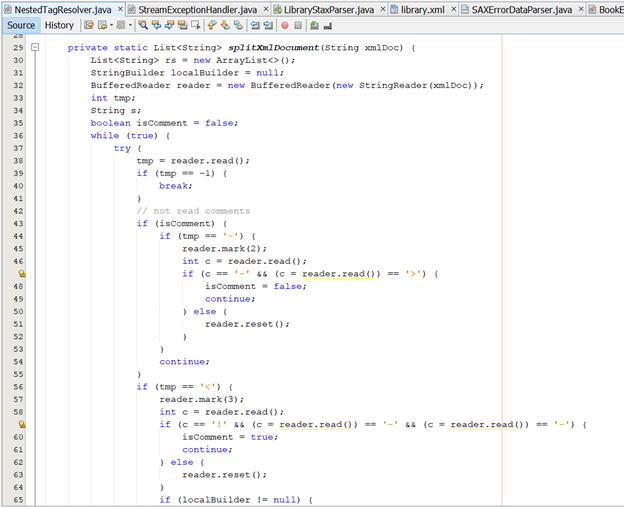Shift the line left
Image resolution: width=624 pixels, height=507 pixels.
tap(255, 25)
